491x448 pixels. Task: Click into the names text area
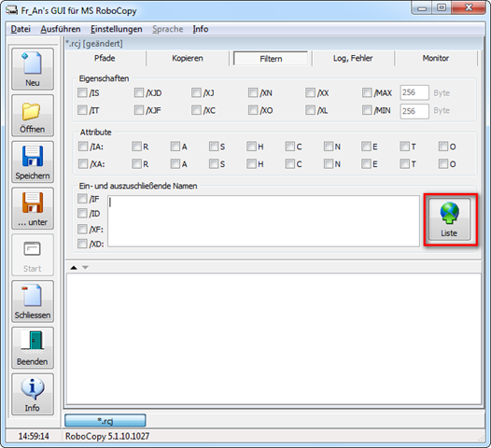click(263, 221)
